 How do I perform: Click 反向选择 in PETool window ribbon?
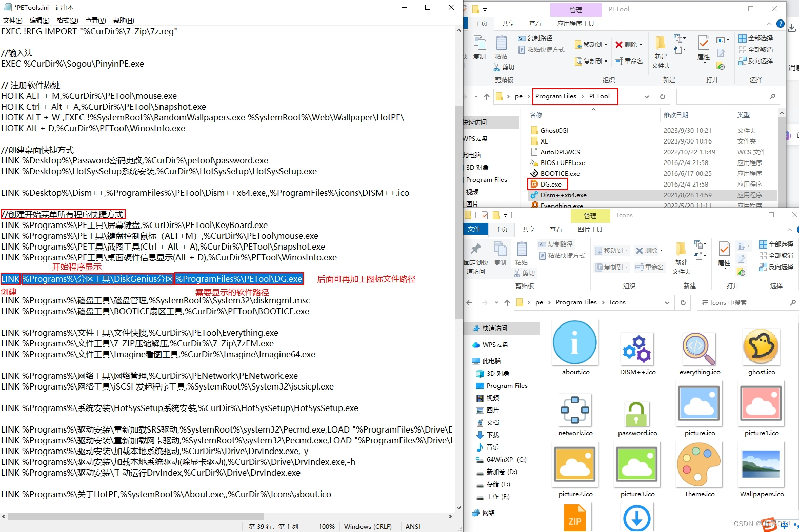(x=755, y=61)
